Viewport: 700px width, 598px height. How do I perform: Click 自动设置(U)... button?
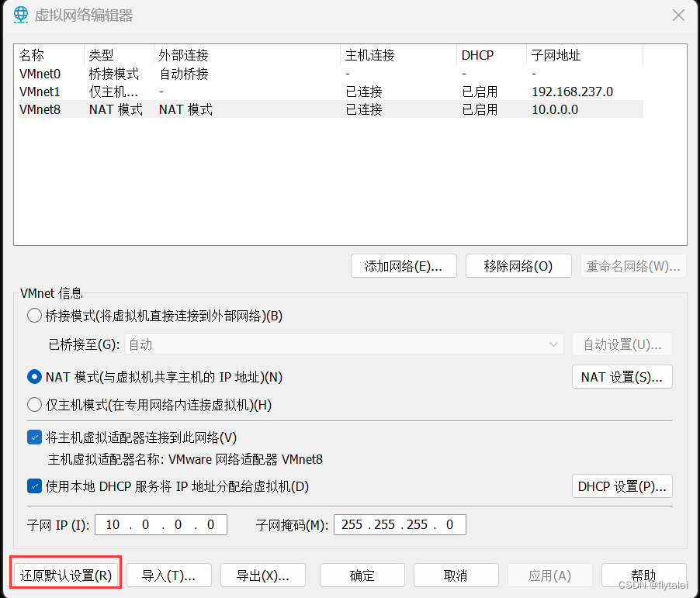622,344
